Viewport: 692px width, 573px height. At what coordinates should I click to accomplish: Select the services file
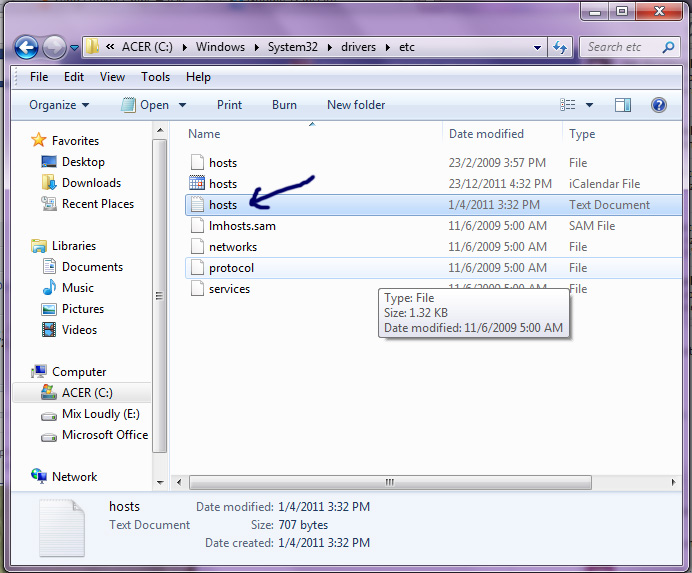tap(432, 289)
